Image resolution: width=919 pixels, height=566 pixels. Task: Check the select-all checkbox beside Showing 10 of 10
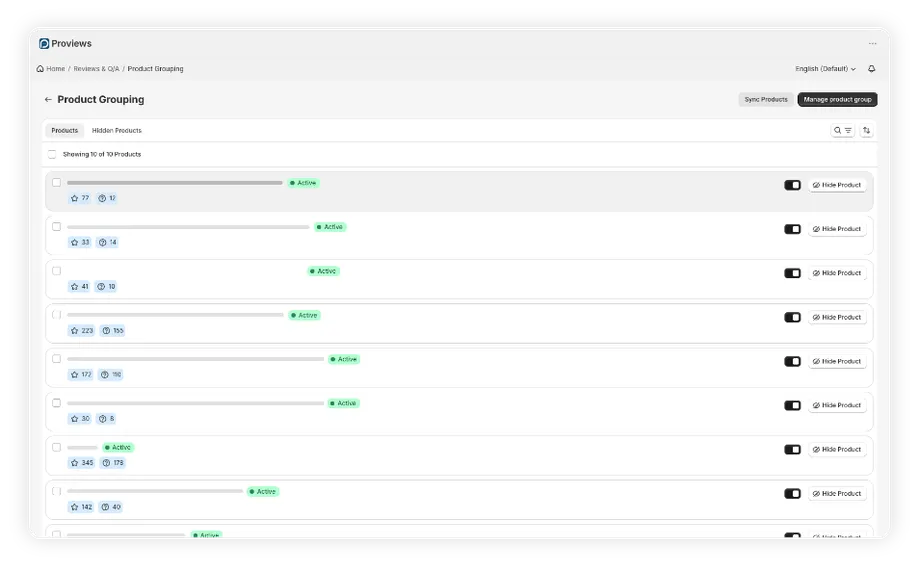coord(52,155)
